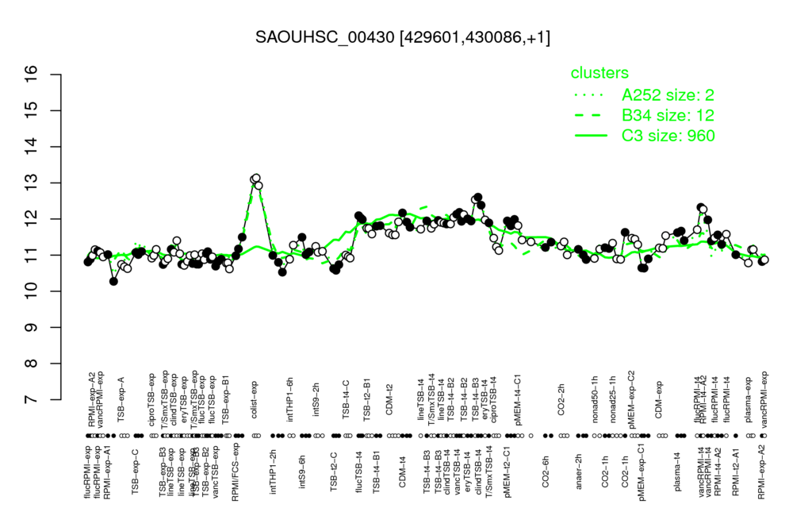
Task: Click the clusters legend heading
Action: point(599,73)
